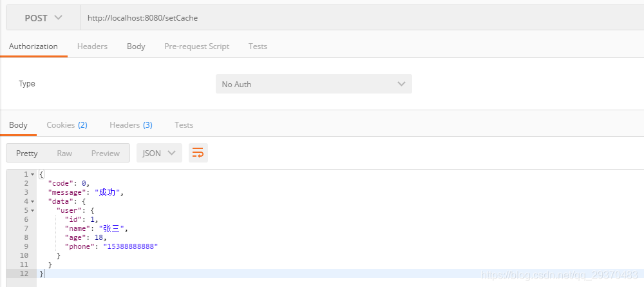Select the Pretty view button
This screenshot has width=644, height=287.
[x=26, y=153]
